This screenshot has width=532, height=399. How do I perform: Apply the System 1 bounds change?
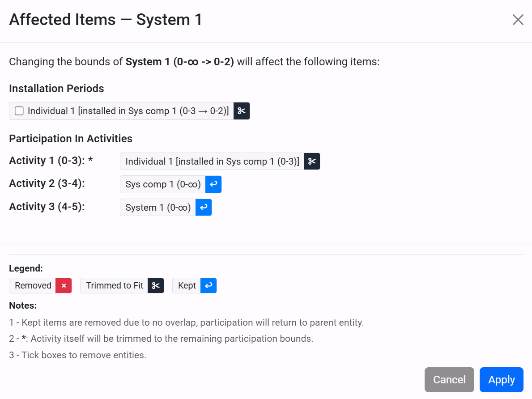pyautogui.click(x=501, y=379)
